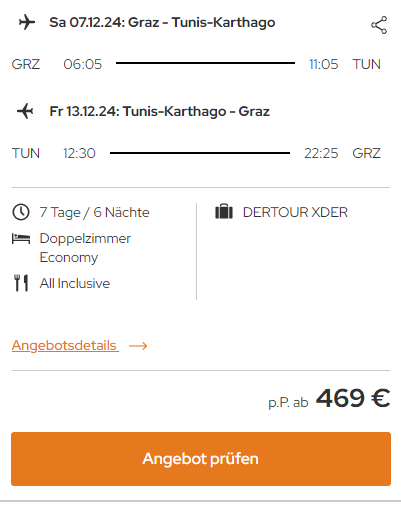
Task: Click the Sa 07.12.24 Graz - Tunis-Karthago heading
Action: click(162, 23)
